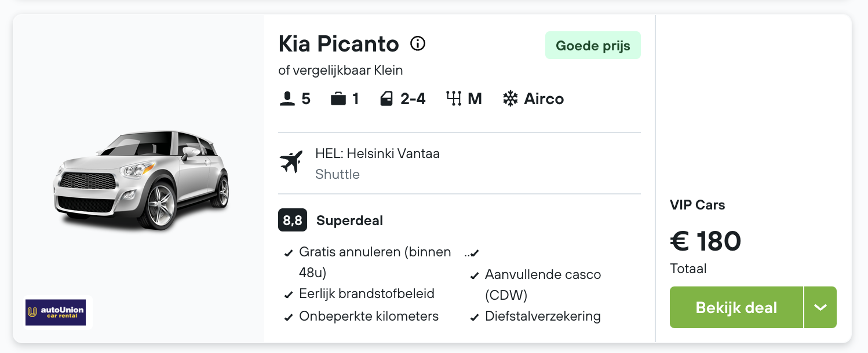Click the info icon next to Kia Picanto

tap(418, 43)
